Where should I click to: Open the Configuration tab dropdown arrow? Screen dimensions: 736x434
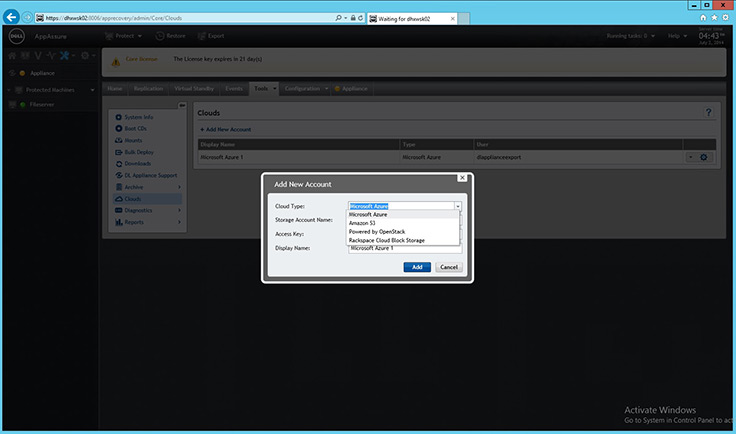tap(326, 89)
